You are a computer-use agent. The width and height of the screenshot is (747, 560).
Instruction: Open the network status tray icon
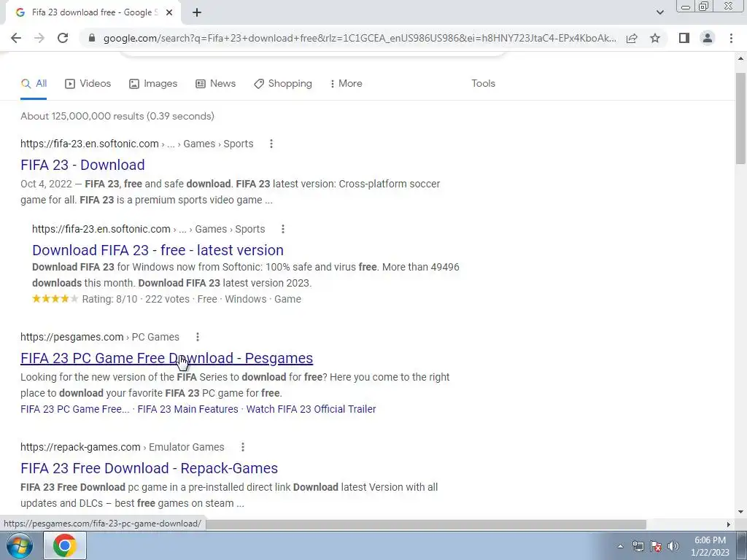[x=638, y=546]
